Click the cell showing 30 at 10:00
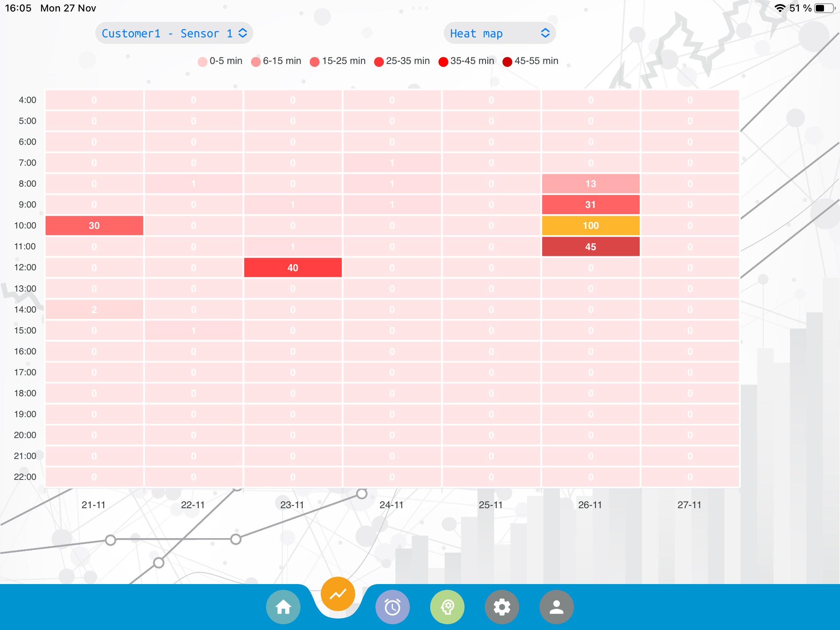The width and height of the screenshot is (840, 630). tap(94, 225)
